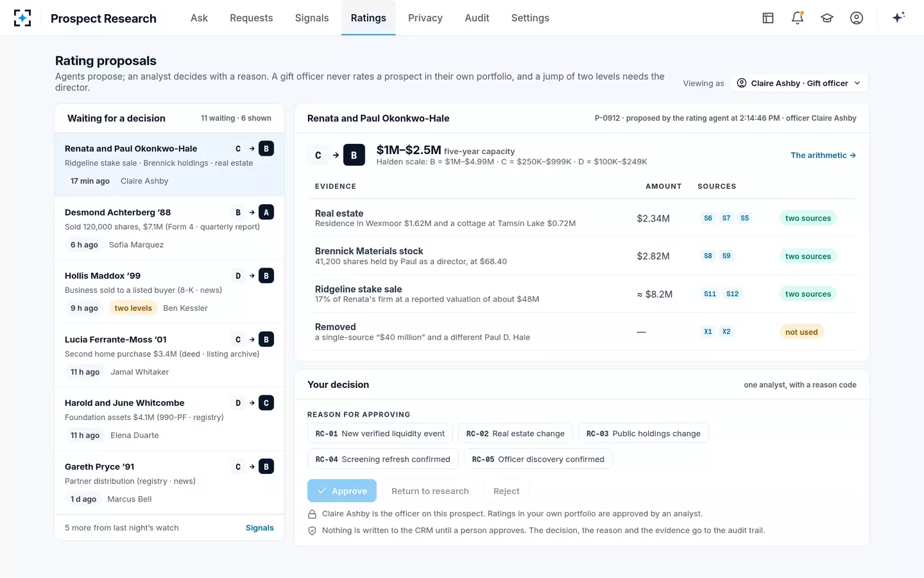Click source chip S9
Image resolution: width=924 pixels, height=578 pixels.
tap(726, 256)
